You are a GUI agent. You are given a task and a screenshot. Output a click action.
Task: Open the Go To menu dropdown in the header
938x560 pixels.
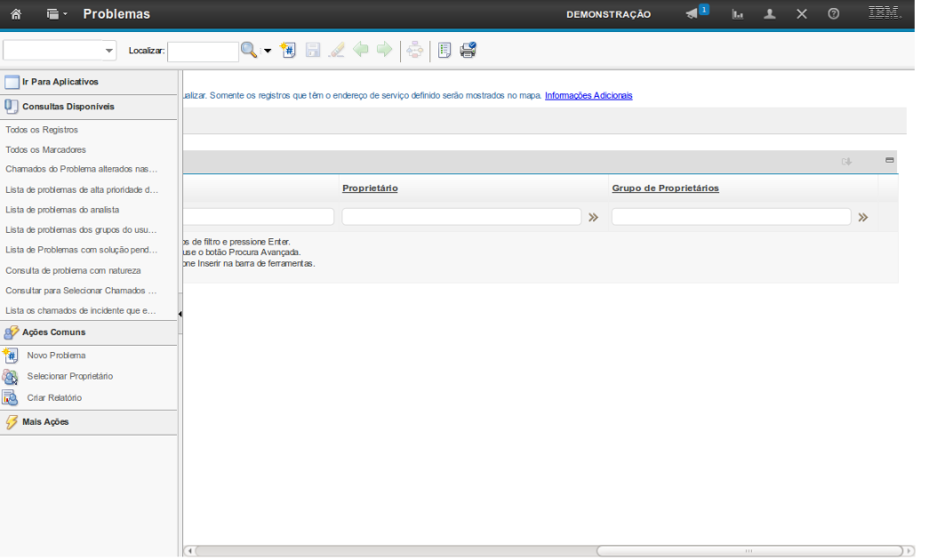(57, 14)
